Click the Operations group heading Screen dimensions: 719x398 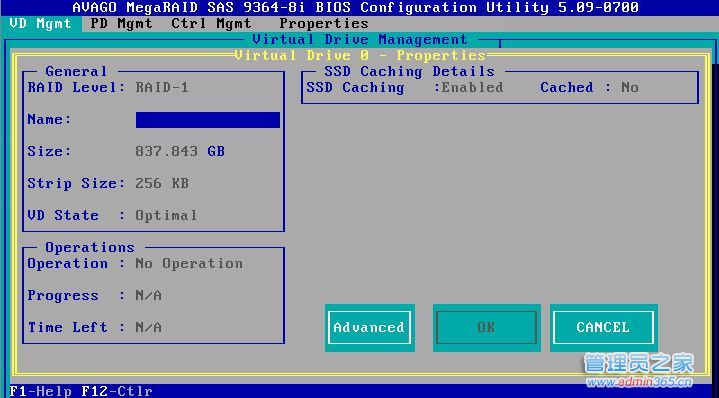pos(90,248)
